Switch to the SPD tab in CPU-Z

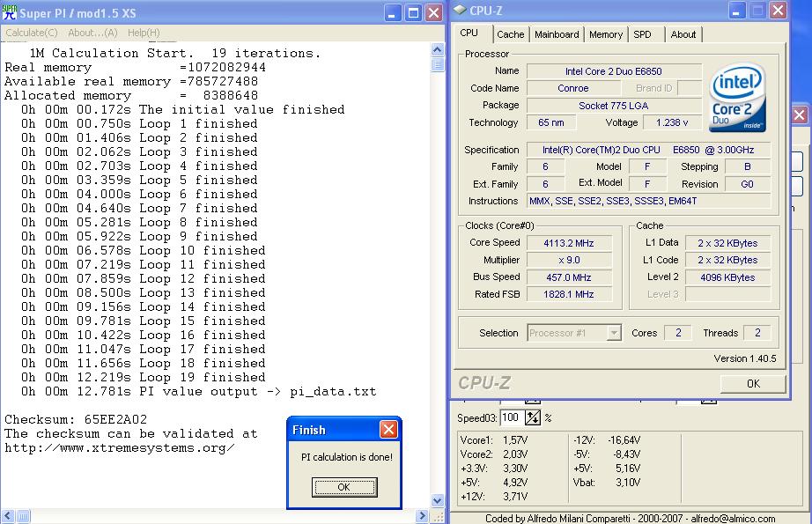point(642,34)
